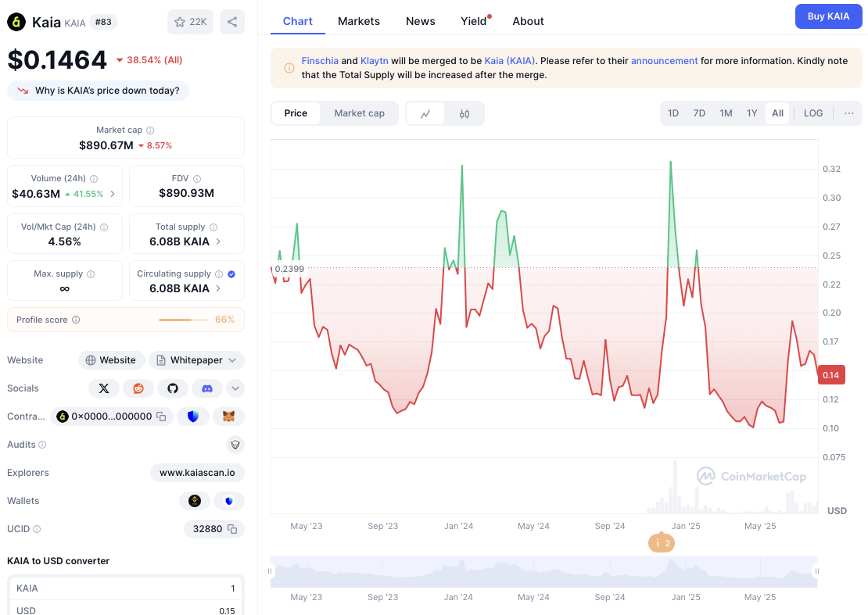Switch chart to Price view
The height and width of the screenshot is (615, 868).
click(x=296, y=113)
